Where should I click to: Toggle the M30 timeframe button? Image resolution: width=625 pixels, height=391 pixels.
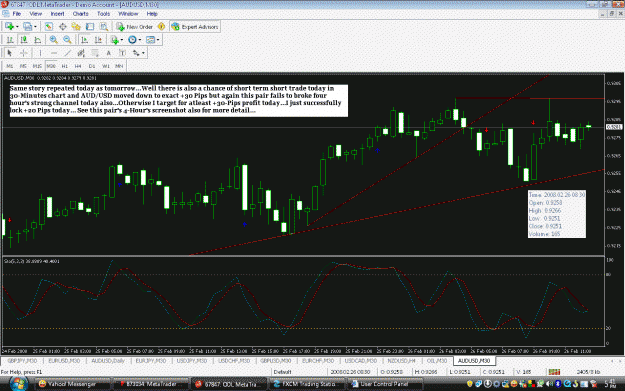point(51,66)
